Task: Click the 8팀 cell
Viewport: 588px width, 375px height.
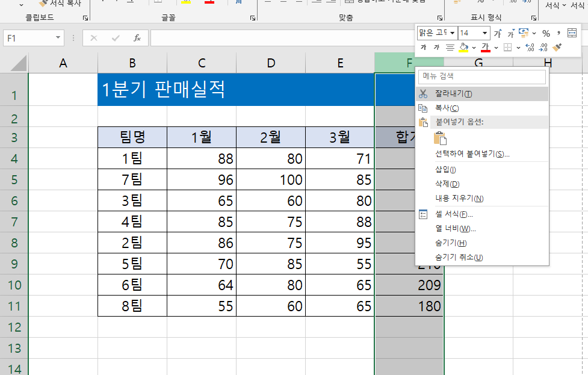Action: click(132, 306)
